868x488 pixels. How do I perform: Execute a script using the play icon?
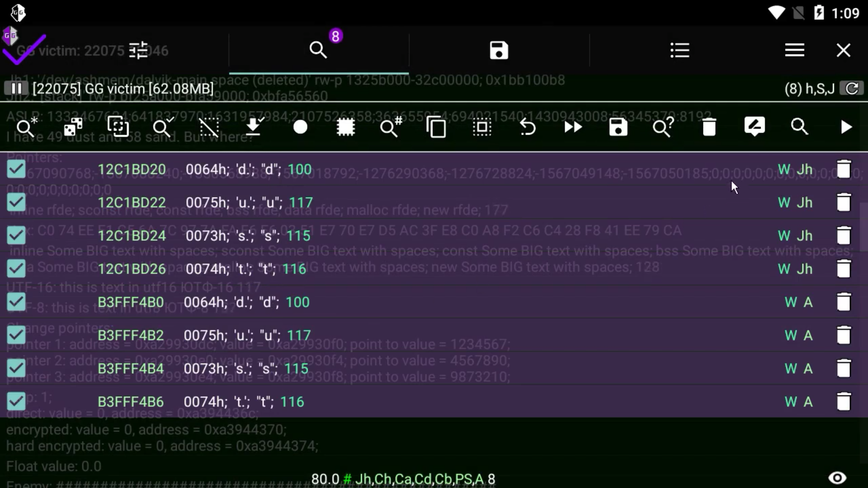[846, 127]
